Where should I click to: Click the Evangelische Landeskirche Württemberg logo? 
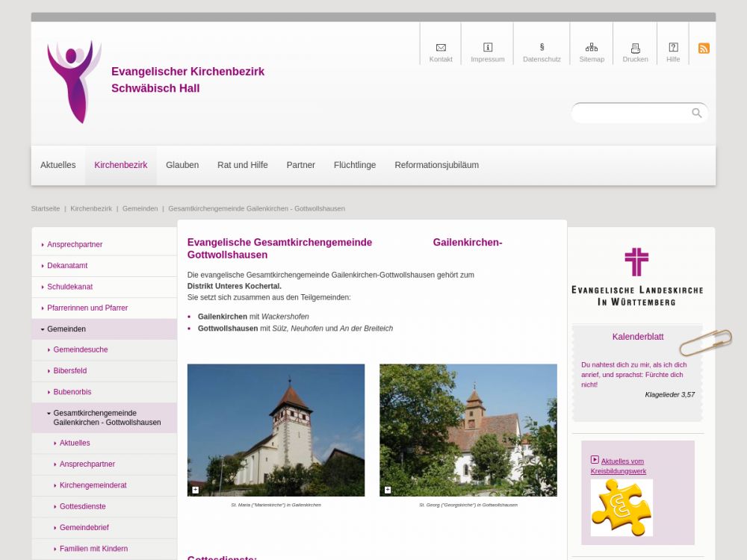636,277
